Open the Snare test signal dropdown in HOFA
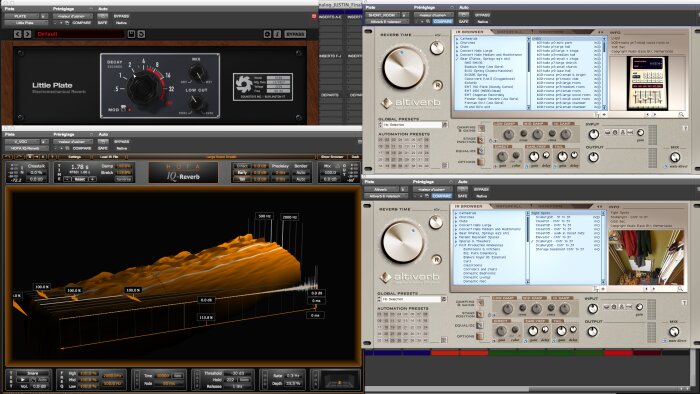 (x=33, y=373)
